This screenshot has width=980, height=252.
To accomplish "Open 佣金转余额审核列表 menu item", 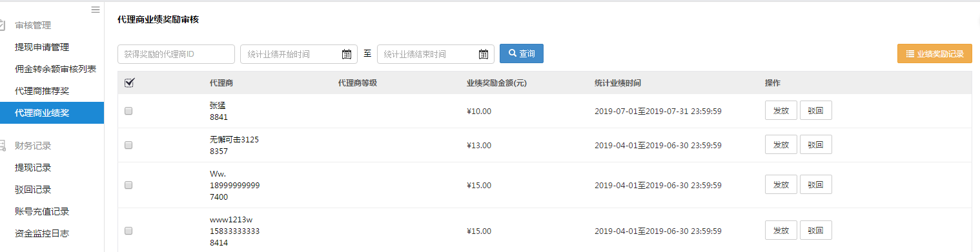I will [x=56, y=69].
